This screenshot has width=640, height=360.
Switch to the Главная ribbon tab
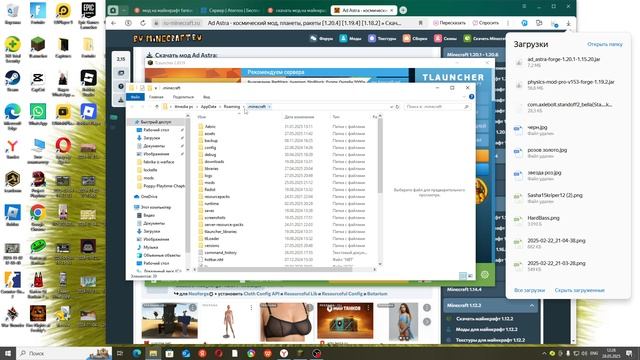coord(156,97)
